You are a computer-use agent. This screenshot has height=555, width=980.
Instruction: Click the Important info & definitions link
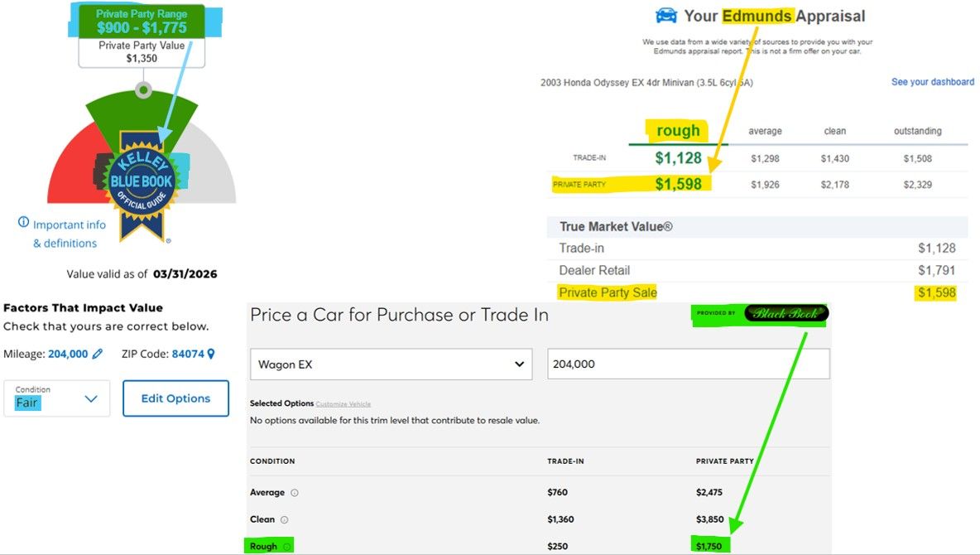click(x=66, y=234)
